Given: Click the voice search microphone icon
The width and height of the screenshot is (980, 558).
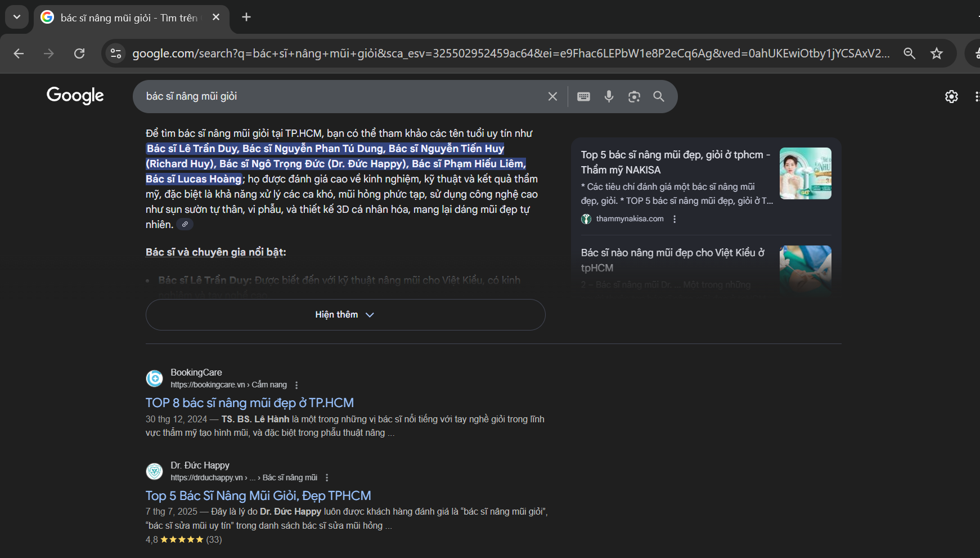Looking at the screenshot, I should point(609,96).
